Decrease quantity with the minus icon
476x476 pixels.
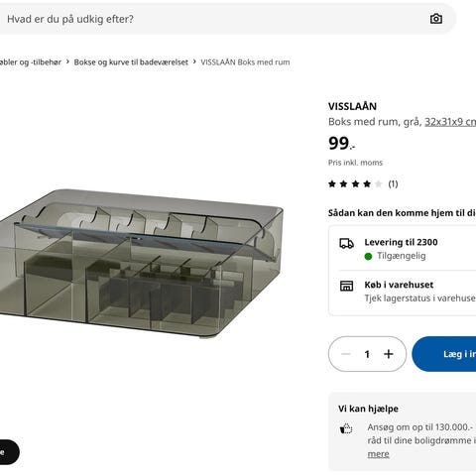click(x=346, y=354)
